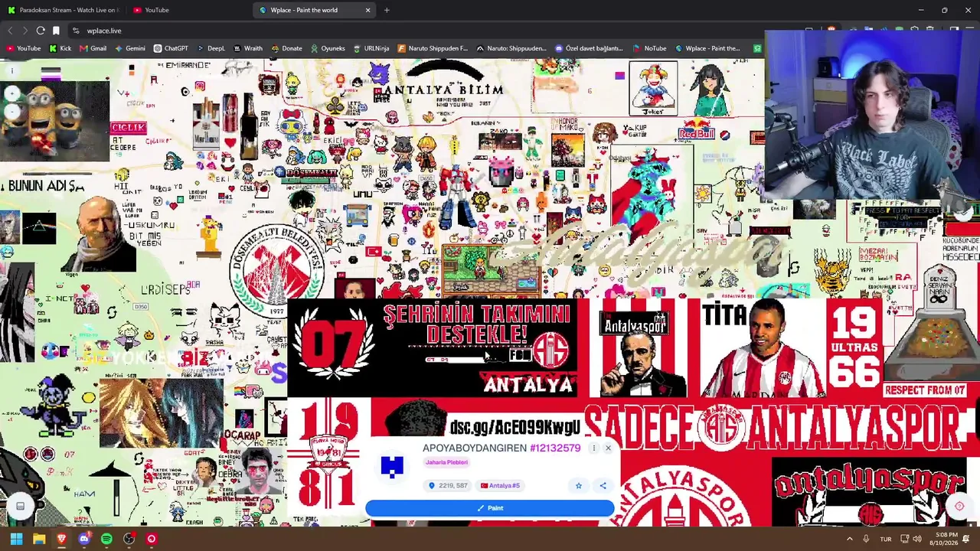The height and width of the screenshot is (551, 980).
Task: Open the Oyuneks bookmark
Action: coord(328,48)
